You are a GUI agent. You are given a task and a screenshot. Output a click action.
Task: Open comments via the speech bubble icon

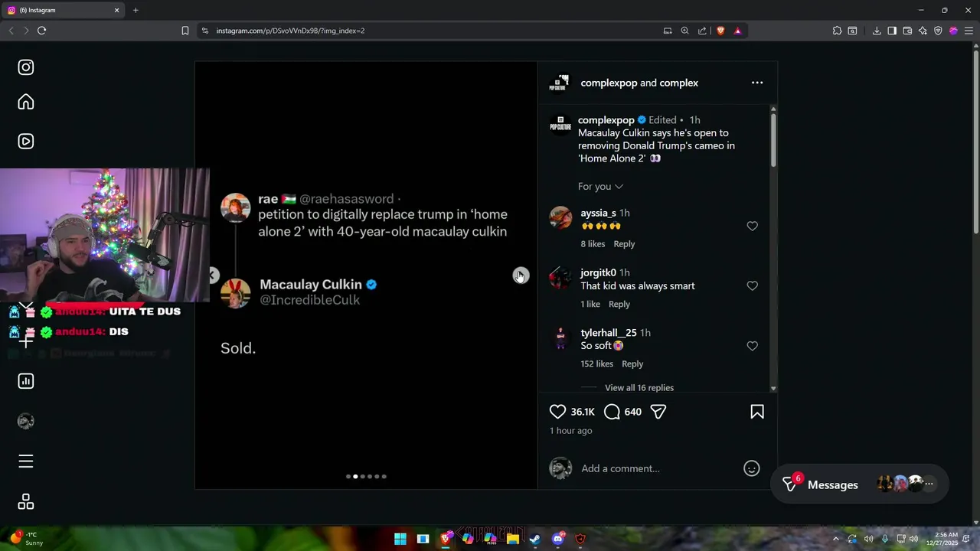[612, 412]
